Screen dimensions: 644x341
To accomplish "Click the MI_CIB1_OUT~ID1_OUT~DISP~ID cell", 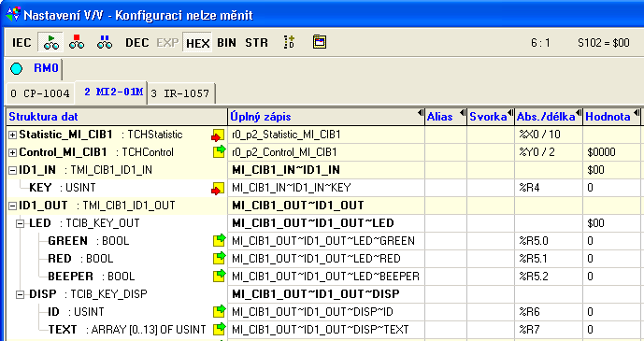I will tap(326, 312).
